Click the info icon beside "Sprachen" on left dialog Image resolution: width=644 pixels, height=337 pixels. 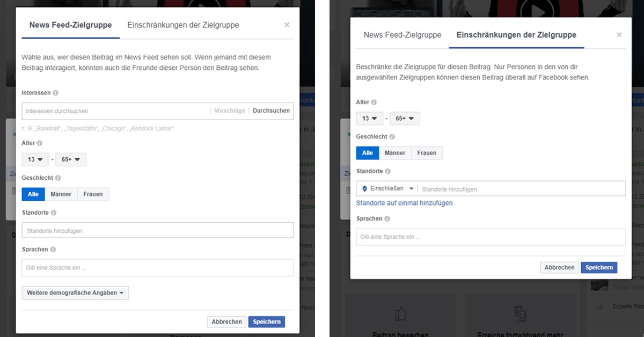[52, 249]
